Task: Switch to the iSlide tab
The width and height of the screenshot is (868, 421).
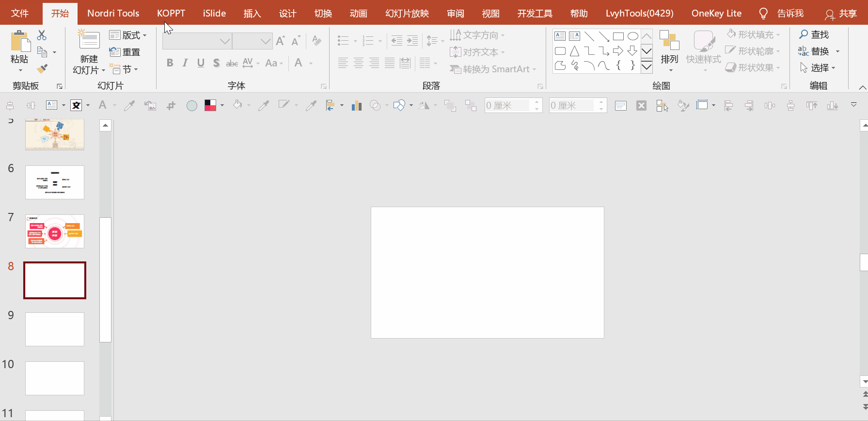Action: click(x=214, y=13)
